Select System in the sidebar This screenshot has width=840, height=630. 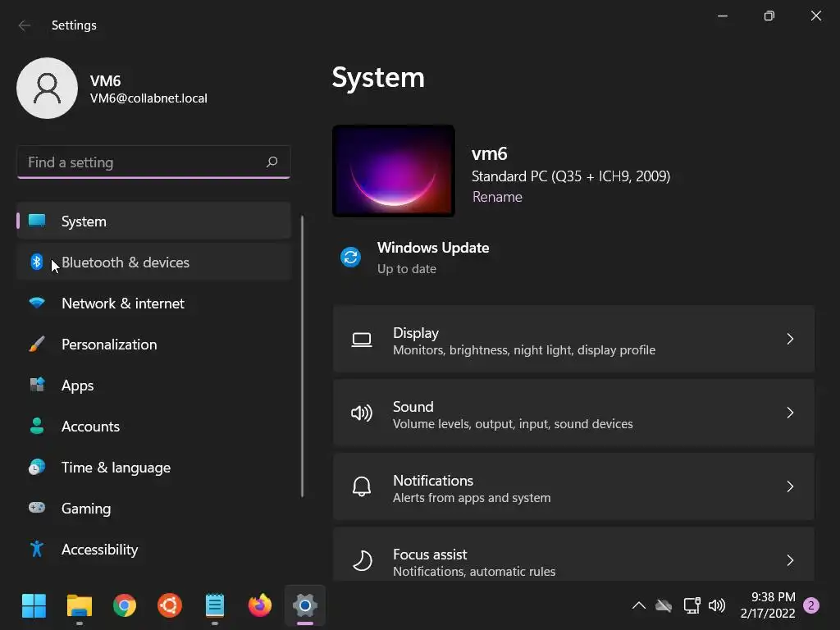coord(153,221)
